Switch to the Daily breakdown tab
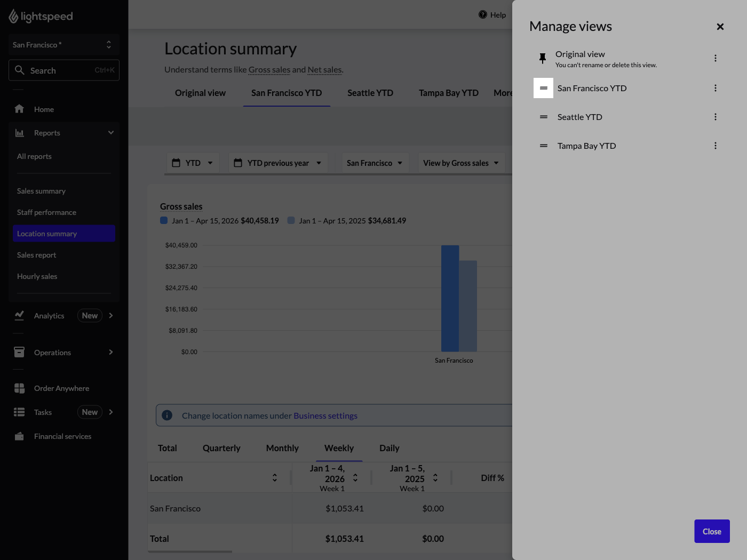The width and height of the screenshot is (747, 560). 389,448
